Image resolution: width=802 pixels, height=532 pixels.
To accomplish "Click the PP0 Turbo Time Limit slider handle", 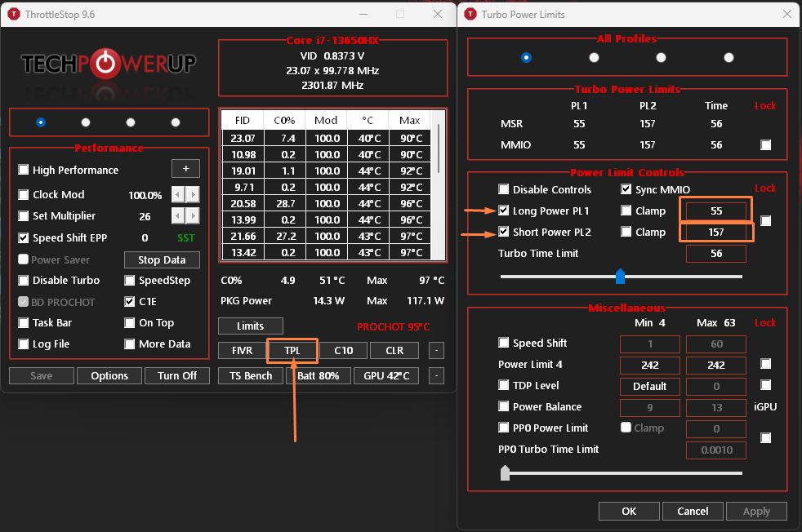I will [506, 472].
